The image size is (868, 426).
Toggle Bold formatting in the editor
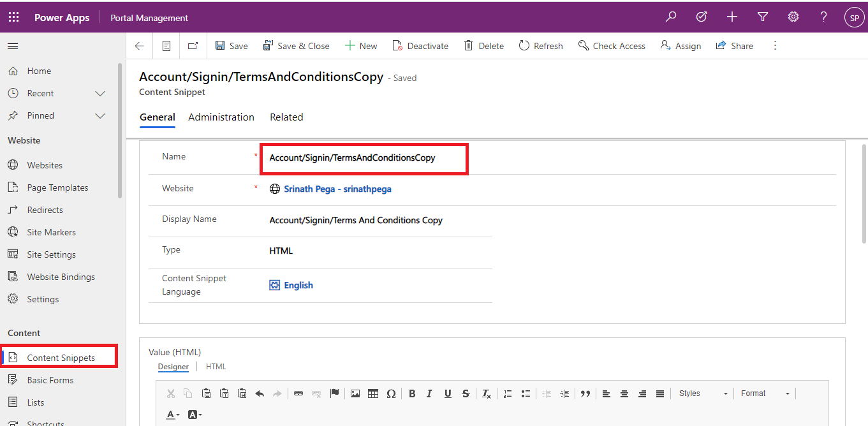coord(412,393)
